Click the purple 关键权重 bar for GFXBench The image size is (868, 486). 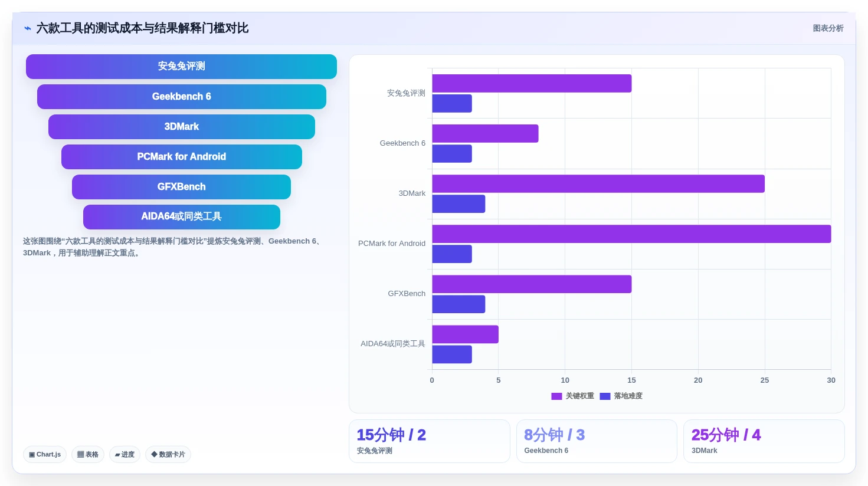tap(532, 284)
